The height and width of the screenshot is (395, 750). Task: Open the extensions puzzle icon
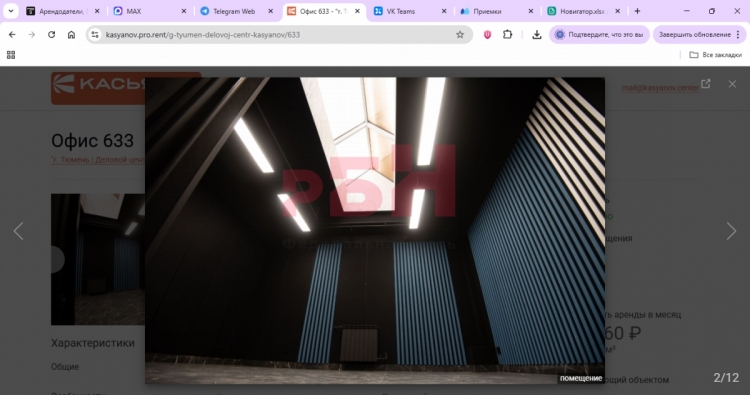[507, 34]
